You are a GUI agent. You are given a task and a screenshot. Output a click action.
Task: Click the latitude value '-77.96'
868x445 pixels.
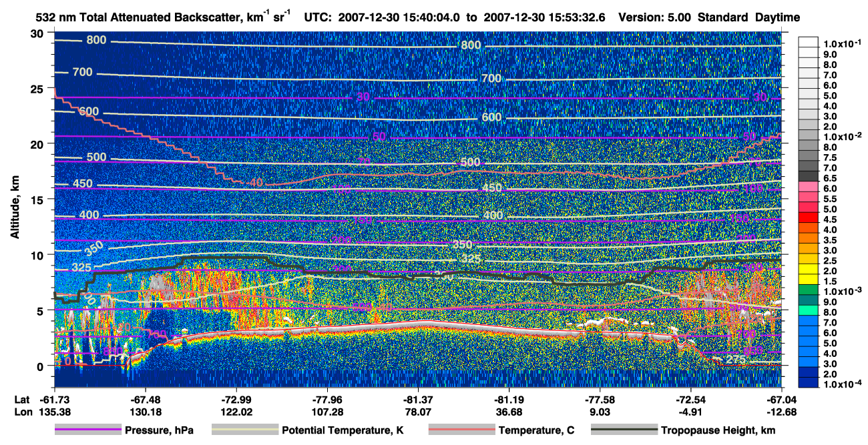(x=329, y=400)
